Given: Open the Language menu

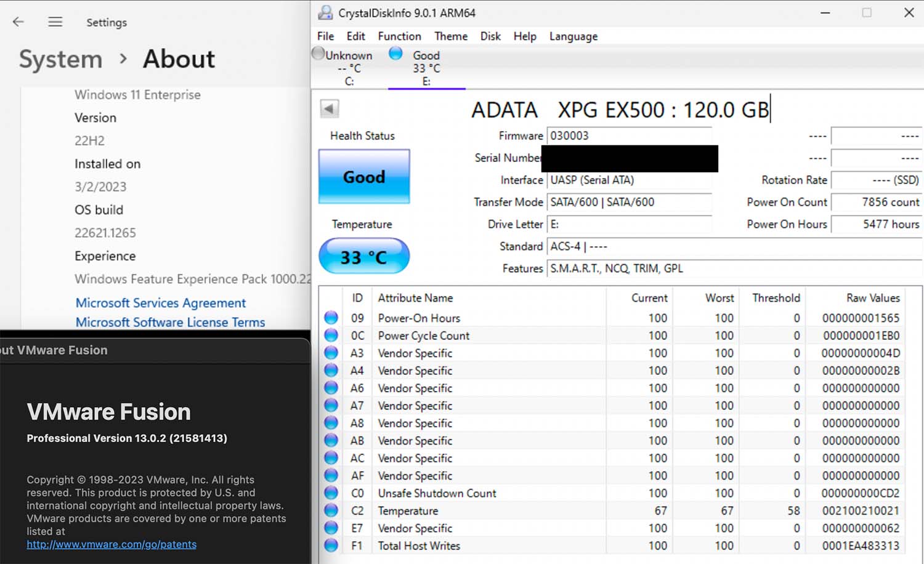Looking at the screenshot, I should click(x=573, y=36).
